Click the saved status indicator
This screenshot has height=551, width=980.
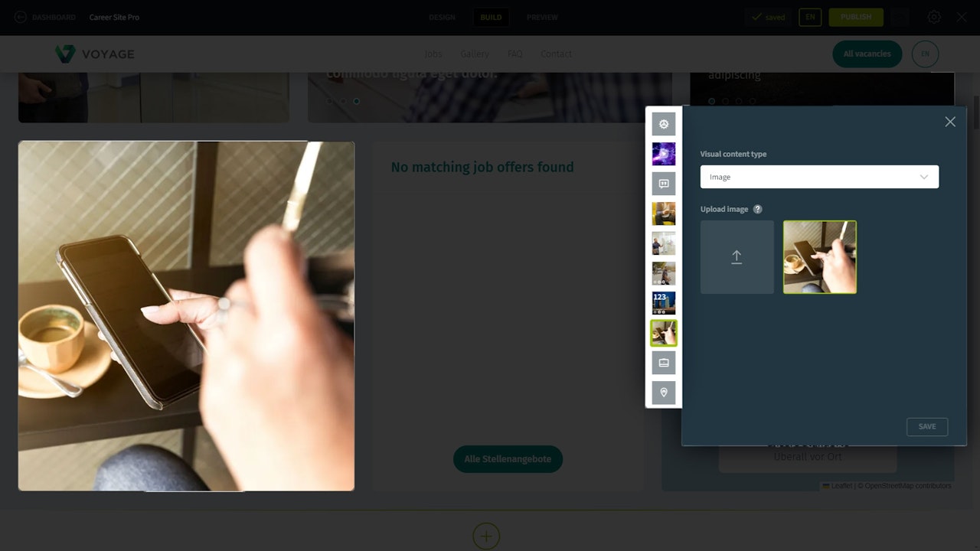click(769, 17)
